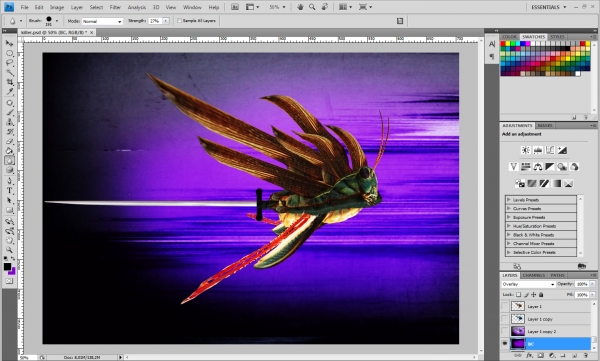Viewport: 600px width, 361px height.
Task: Add a Brightness/Contrast adjustment
Action: coord(525,150)
